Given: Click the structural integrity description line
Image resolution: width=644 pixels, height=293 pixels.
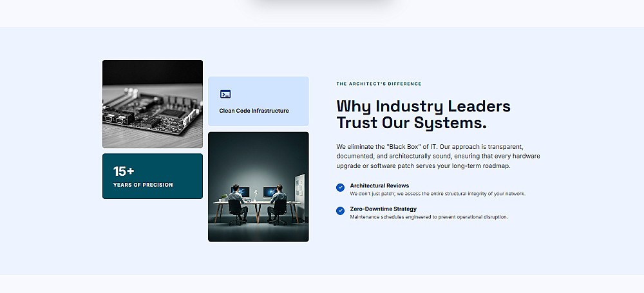Looking at the screenshot, I should click(x=437, y=194).
